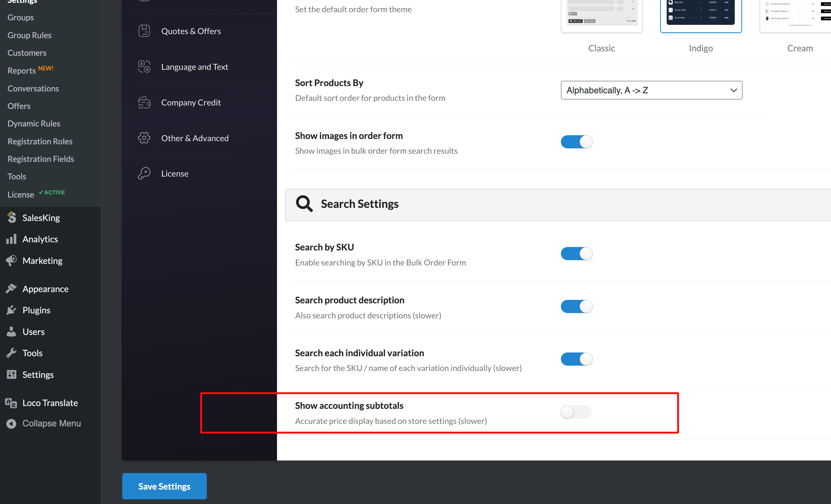This screenshot has height=504, width=831.
Task: Click the Indigo theme label
Action: pyautogui.click(x=701, y=48)
